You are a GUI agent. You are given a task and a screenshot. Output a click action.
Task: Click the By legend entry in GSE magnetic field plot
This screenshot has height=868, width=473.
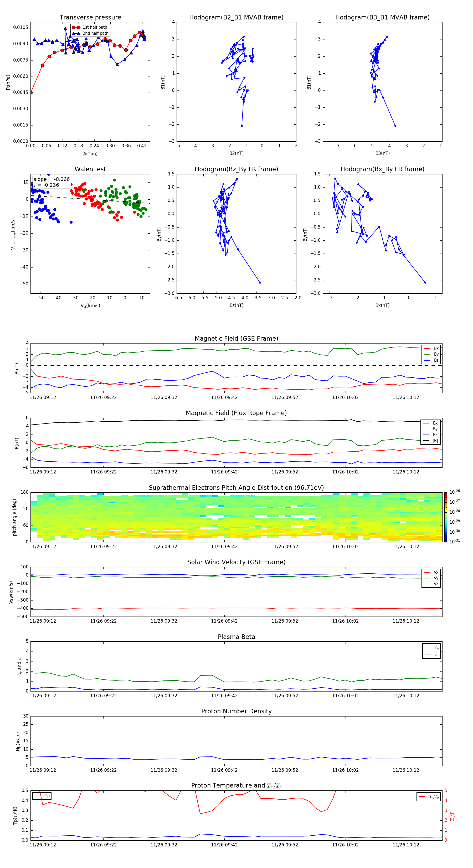pos(431,354)
